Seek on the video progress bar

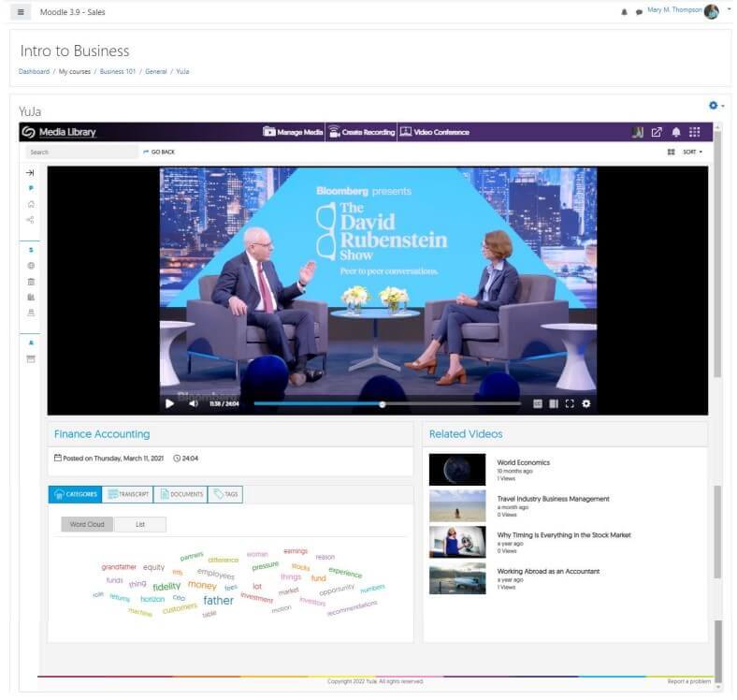point(387,403)
